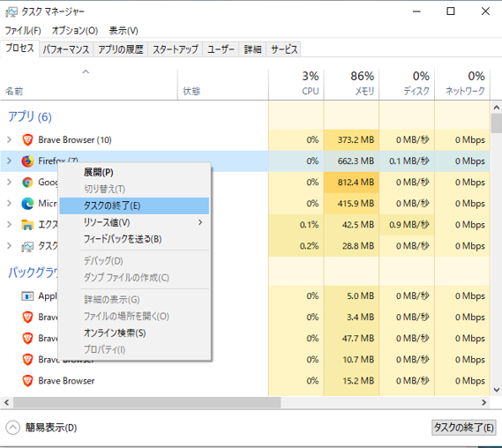The width and height of the screenshot is (502, 448).
Task: Click Brave icon in 47.7 MB row
Action: pyautogui.click(x=27, y=339)
